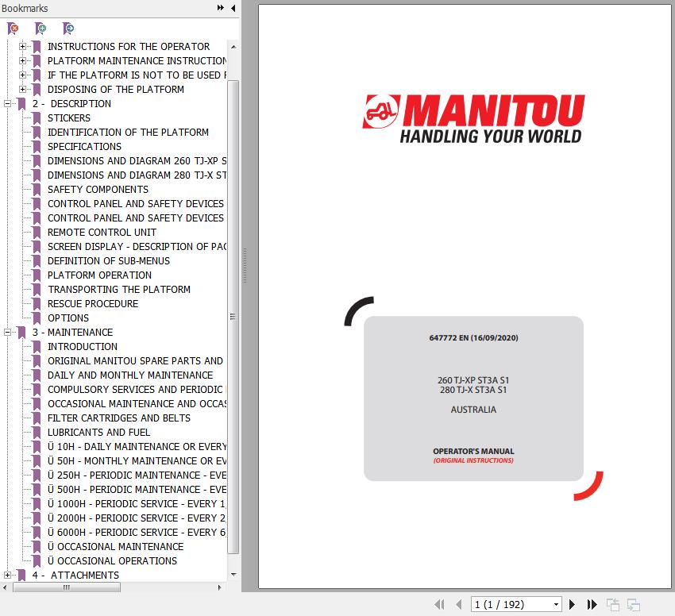675x616 pixels.
Task: Open 2000H - PERIODIC SERVICE bookmark
Action: (137, 518)
